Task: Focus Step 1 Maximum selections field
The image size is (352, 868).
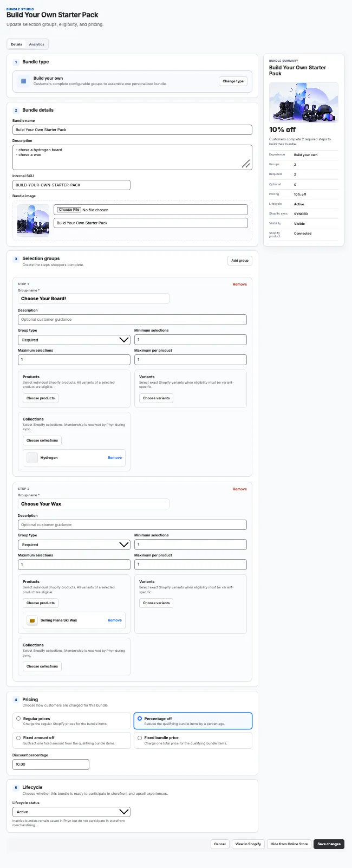Action: pos(74,360)
